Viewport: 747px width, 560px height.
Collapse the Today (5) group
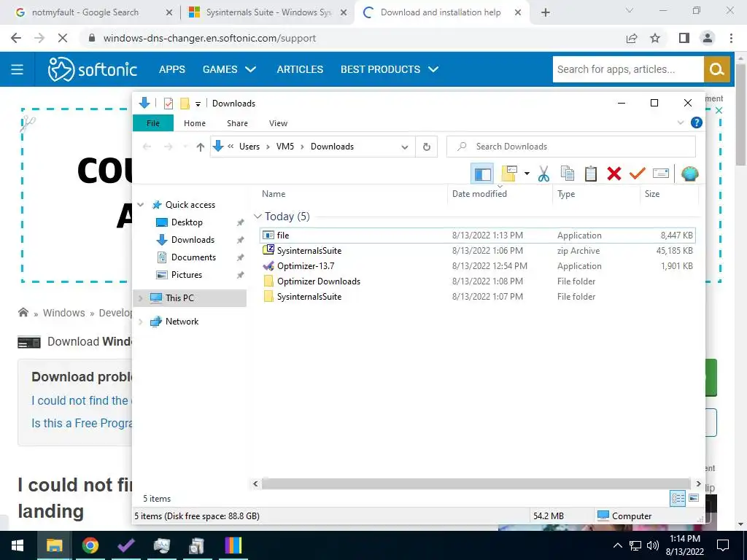click(x=258, y=217)
